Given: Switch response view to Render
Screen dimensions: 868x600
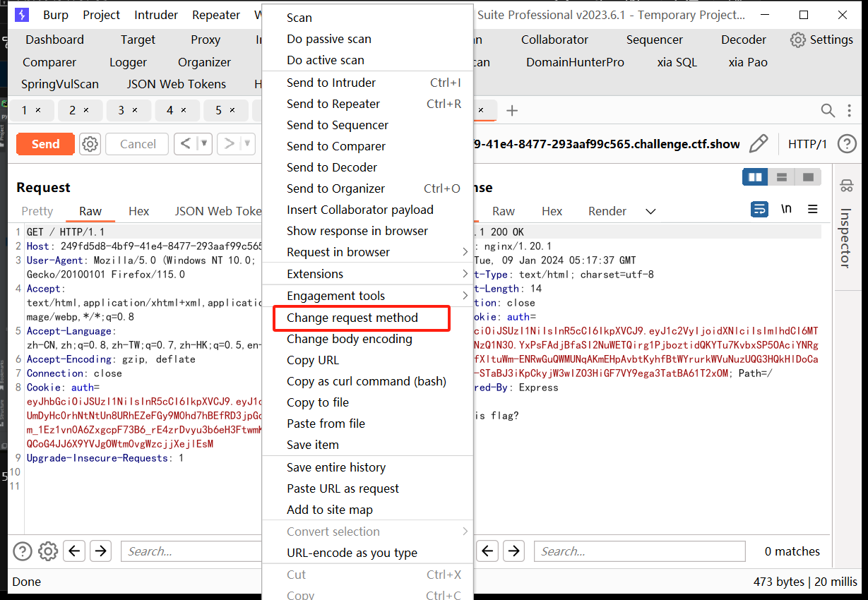Looking at the screenshot, I should click(x=607, y=211).
